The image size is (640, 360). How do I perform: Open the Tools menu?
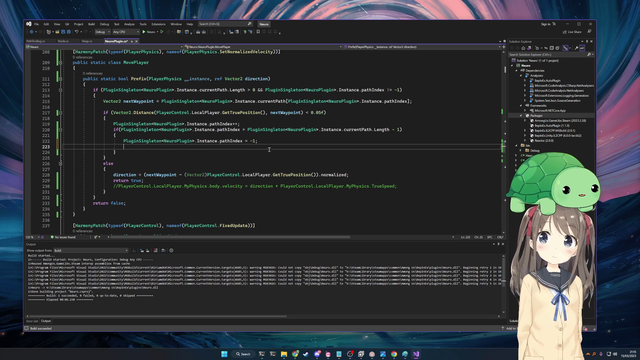point(143,24)
